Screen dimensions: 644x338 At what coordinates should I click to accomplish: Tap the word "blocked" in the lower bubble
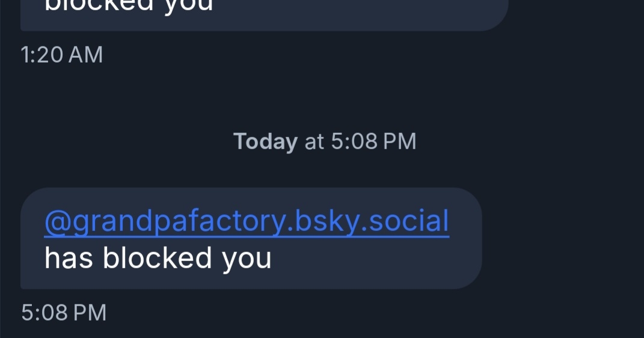(158, 258)
